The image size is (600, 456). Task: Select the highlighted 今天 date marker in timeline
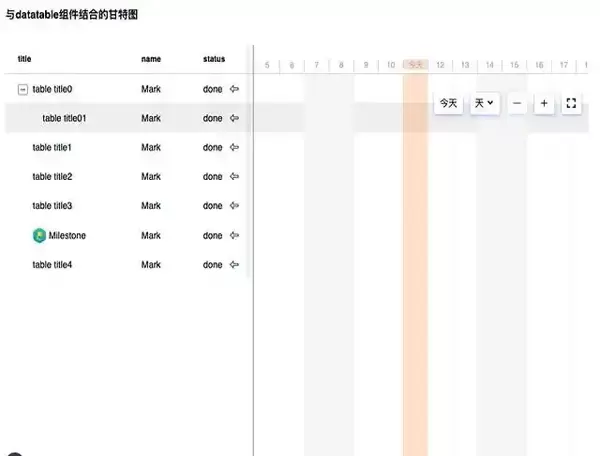pyautogui.click(x=416, y=65)
